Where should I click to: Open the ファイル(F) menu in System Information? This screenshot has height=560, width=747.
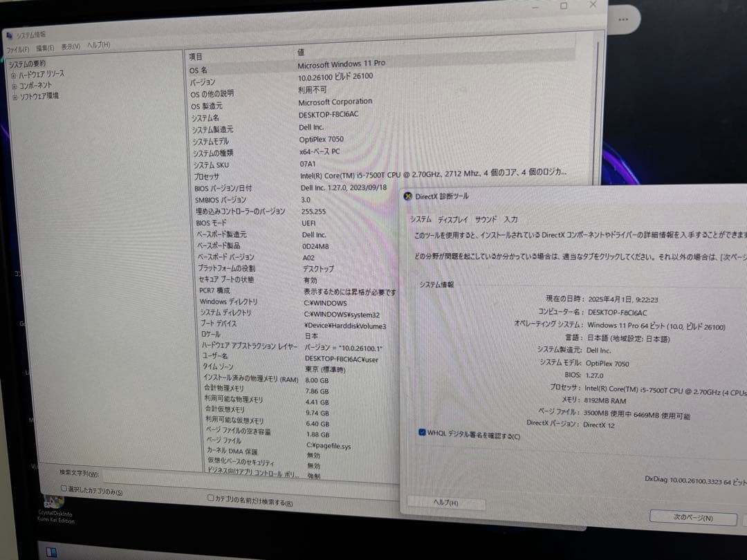(x=17, y=50)
